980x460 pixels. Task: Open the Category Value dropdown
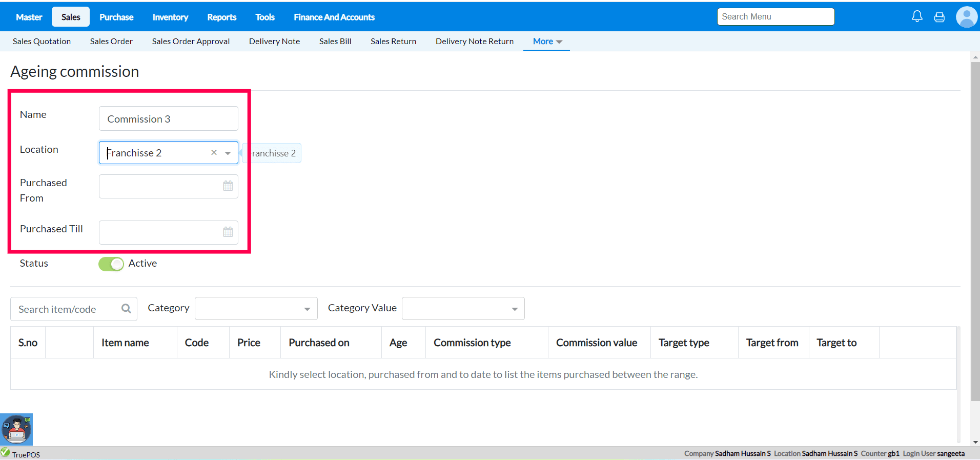(x=463, y=308)
